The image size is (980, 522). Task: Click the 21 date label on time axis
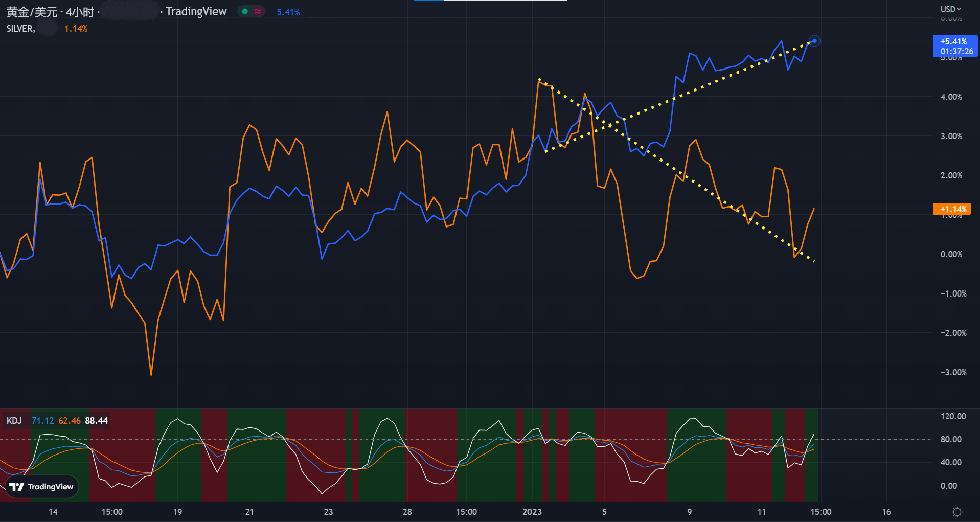[x=249, y=512]
